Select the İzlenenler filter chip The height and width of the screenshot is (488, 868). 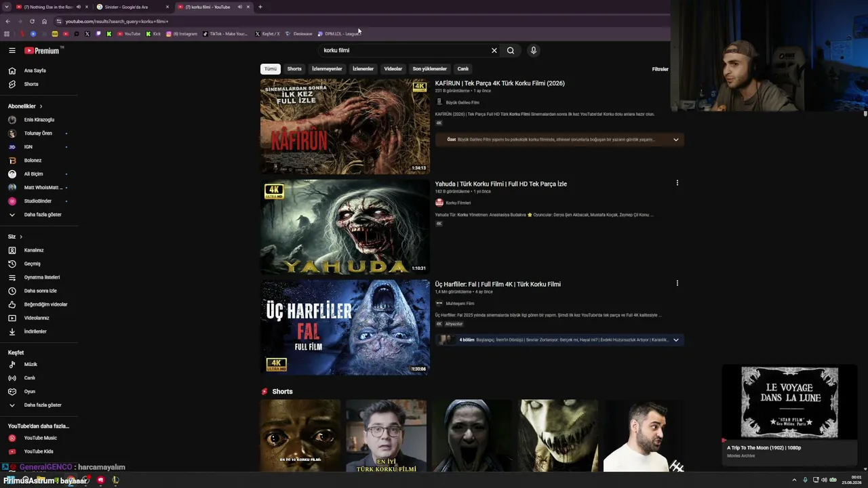tap(363, 68)
